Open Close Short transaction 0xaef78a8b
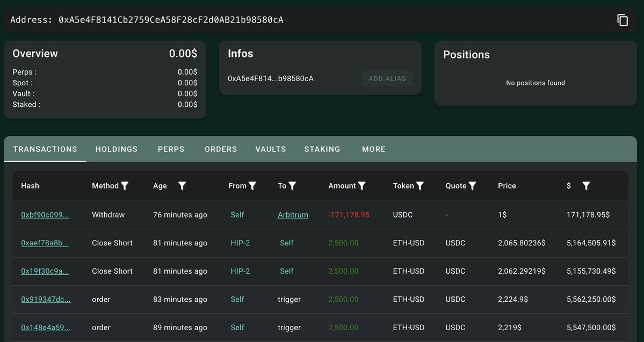Image resolution: width=644 pixels, height=342 pixels. 45,243
